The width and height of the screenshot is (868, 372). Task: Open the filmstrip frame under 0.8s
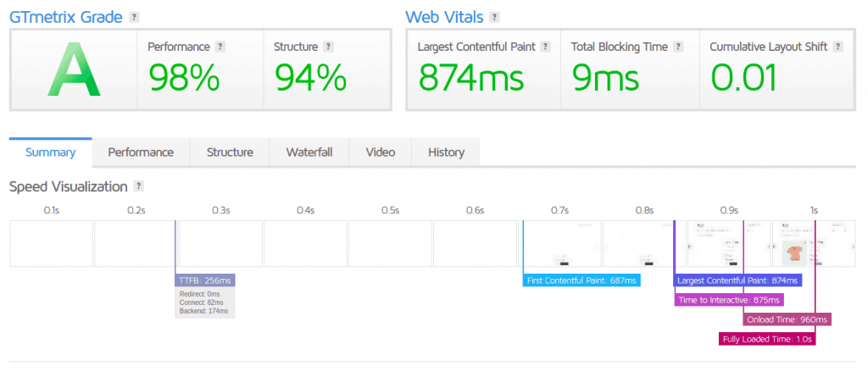pos(644,243)
